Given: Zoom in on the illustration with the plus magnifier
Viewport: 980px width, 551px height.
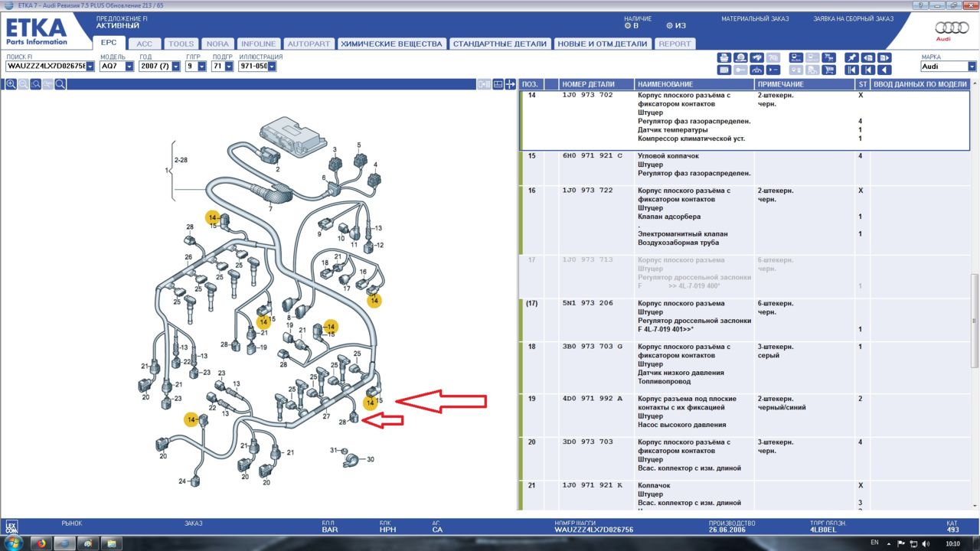Looking at the screenshot, I should 11,84.
